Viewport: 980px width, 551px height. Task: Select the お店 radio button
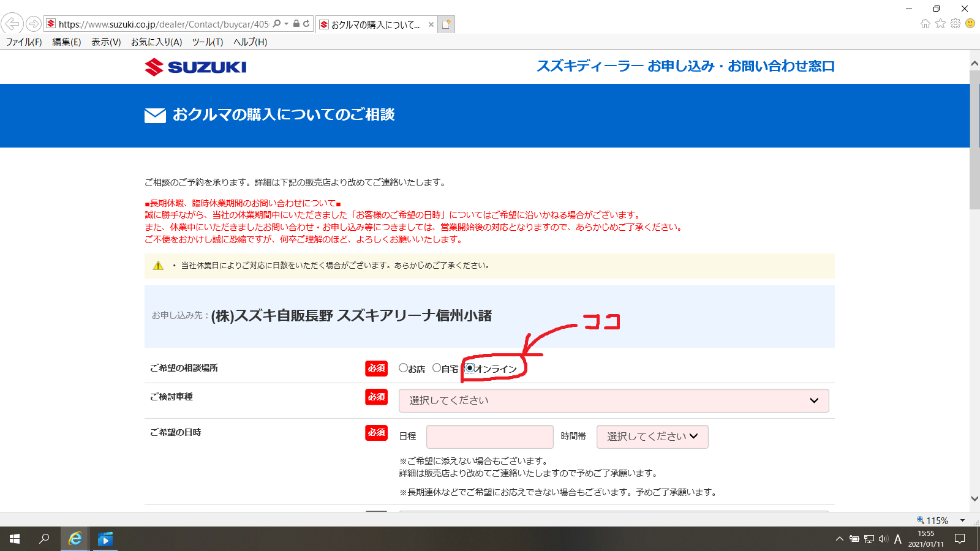(403, 368)
